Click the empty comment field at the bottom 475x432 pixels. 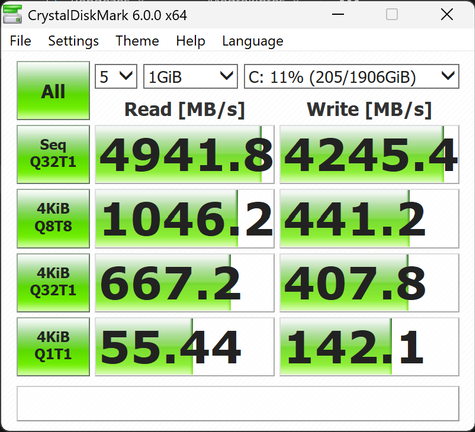(238, 403)
